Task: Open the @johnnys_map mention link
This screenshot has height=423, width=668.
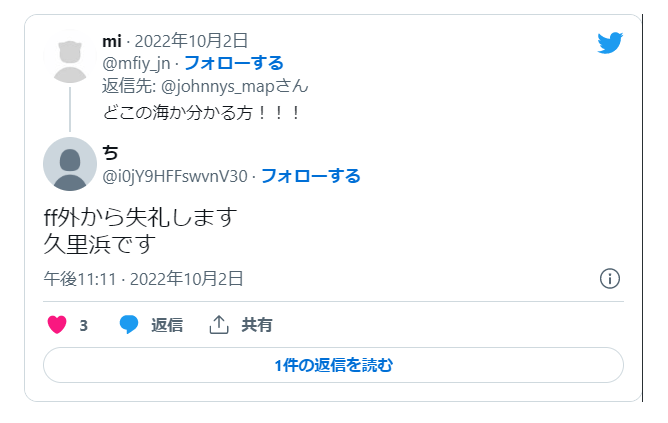Action: point(234,86)
